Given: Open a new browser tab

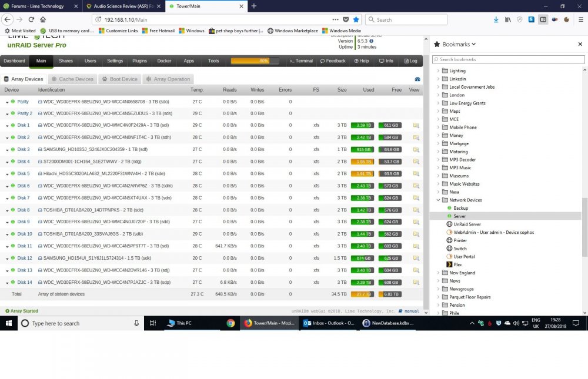Looking at the screenshot, I should tap(254, 6).
